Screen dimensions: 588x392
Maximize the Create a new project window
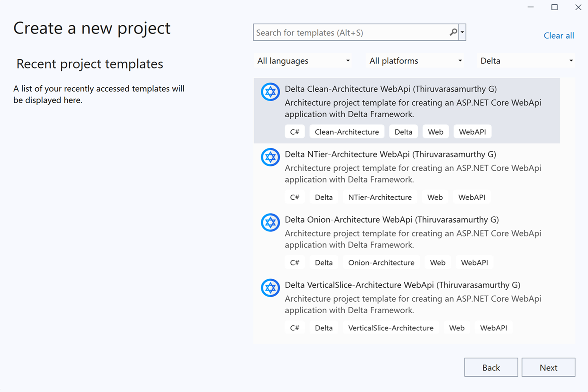point(554,7)
